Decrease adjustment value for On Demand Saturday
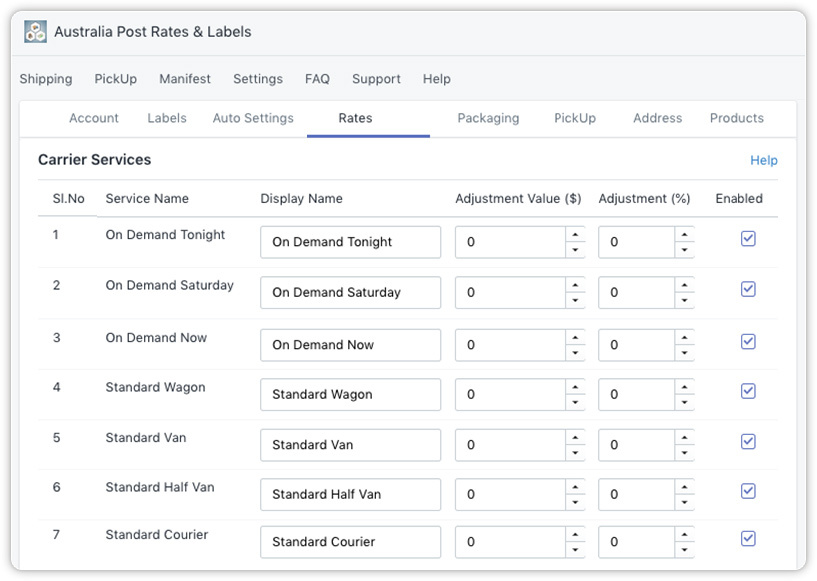This screenshot has width=817, height=581. click(x=575, y=301)
